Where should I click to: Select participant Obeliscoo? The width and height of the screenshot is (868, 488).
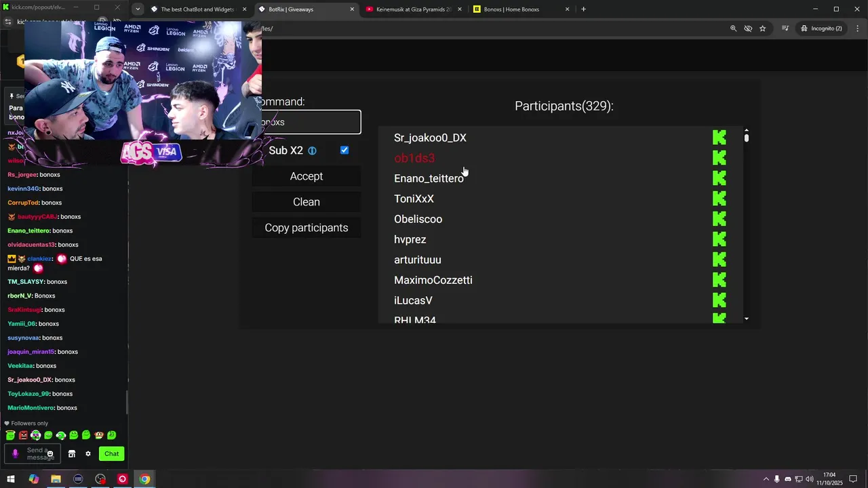tap(418, 219)
